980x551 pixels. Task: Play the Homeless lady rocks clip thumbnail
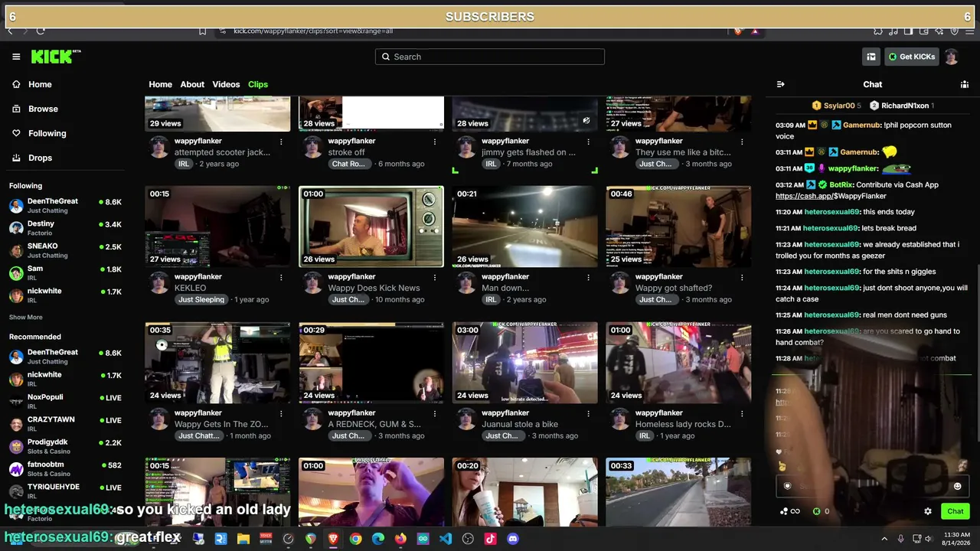(678, 363)
